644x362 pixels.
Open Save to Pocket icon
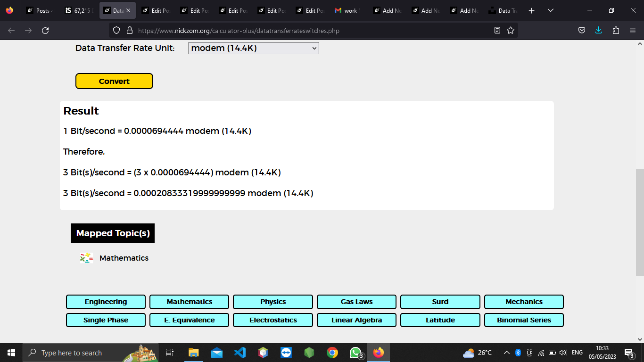click(x=582, y=31)
